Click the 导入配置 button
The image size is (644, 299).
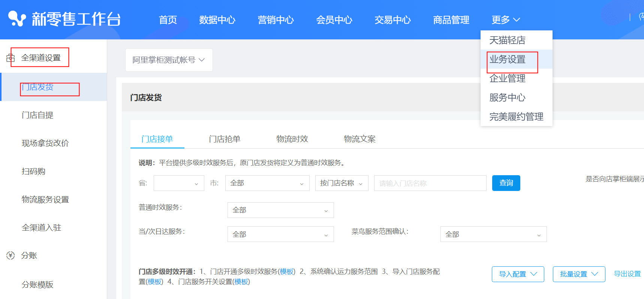pos(518,274)
